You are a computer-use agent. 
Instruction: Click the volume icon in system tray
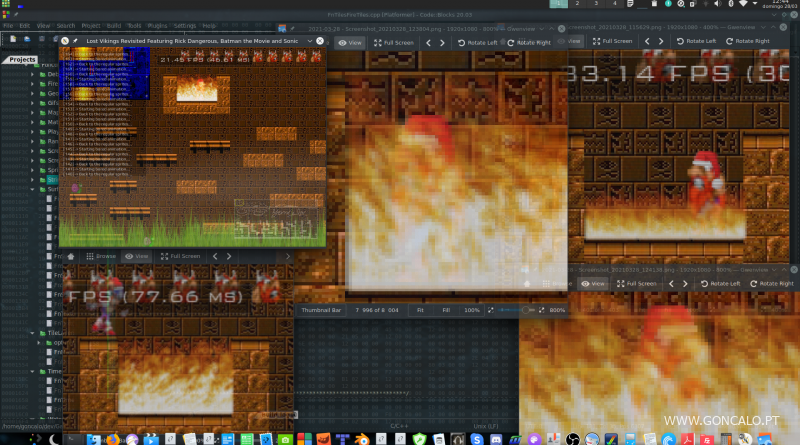pyautogui.click(x=717, y=4)
